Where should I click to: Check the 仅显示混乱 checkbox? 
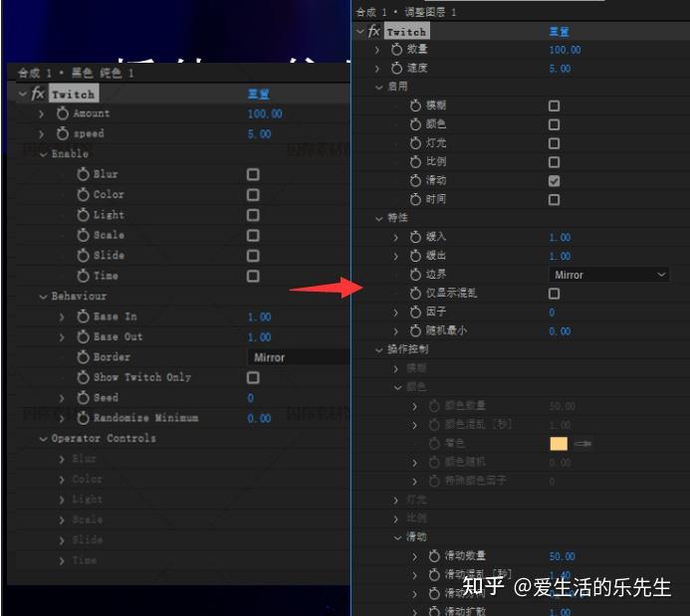click(554, 294)
